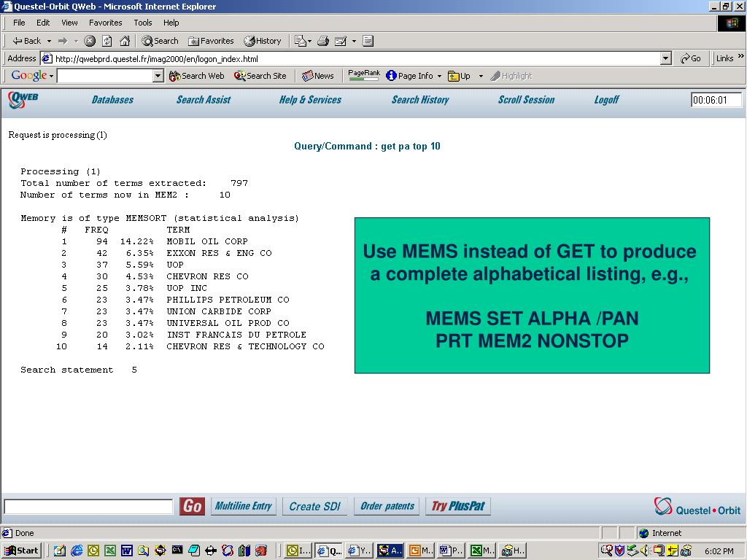
Task: Open Search Assist
Action: [204, 99]
